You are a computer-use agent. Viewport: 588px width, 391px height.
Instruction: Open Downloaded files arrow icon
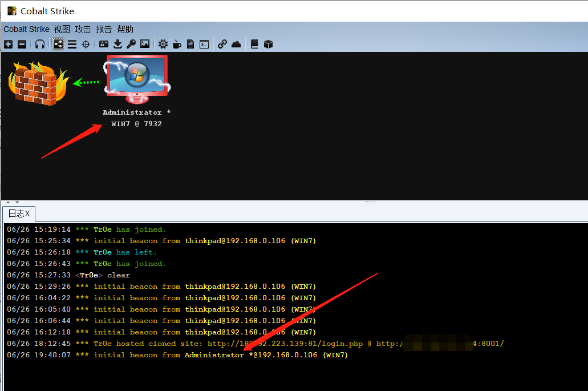(117, 45)
